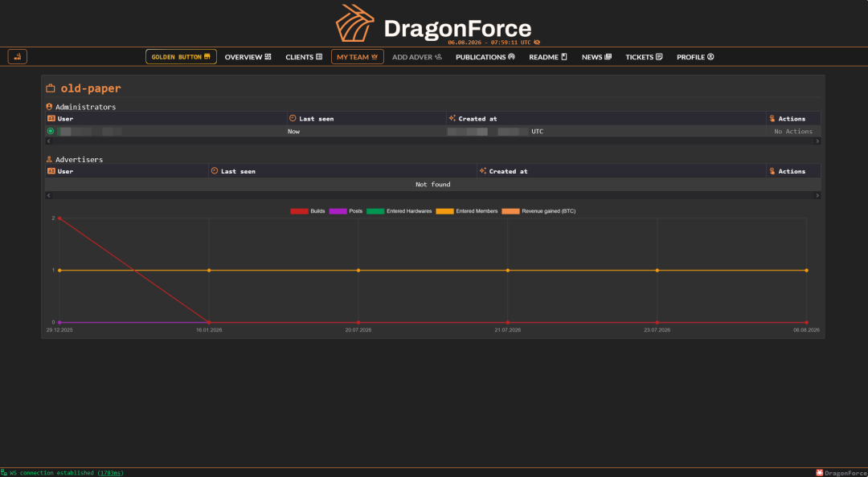
Task: Click the Profile user icon
Action: pyautogui.click(x=710, y=56)
